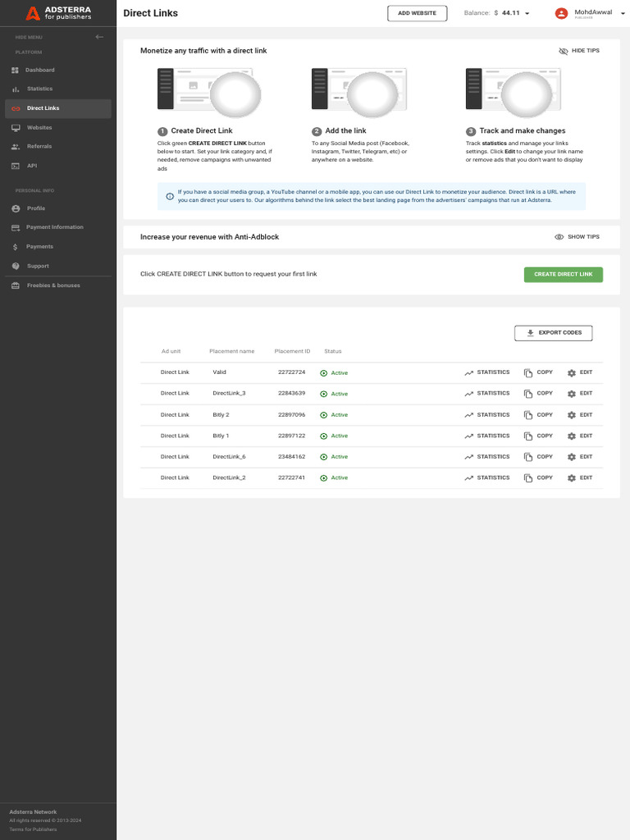Click bold Edit word in step three
Image resolution: width=630 pixels, height=840 pixels.
pos(509,152)
